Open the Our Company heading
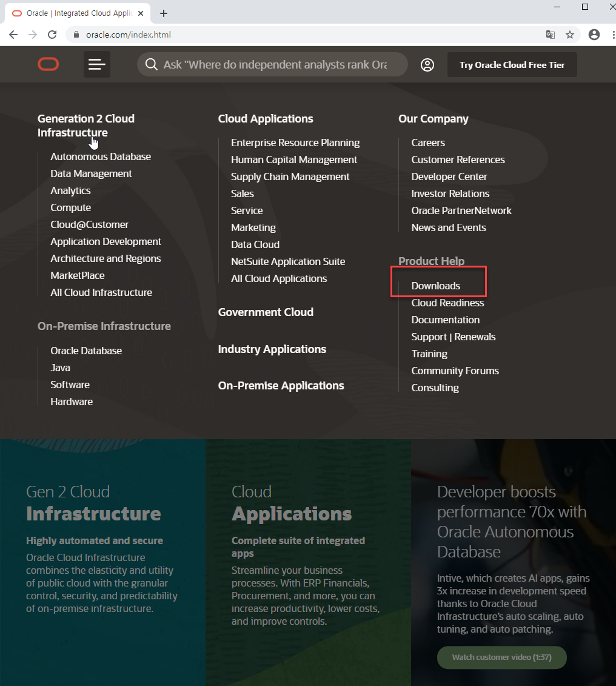Image resolution: width=616 pixels, height=686 pixels. click(434, 118)
